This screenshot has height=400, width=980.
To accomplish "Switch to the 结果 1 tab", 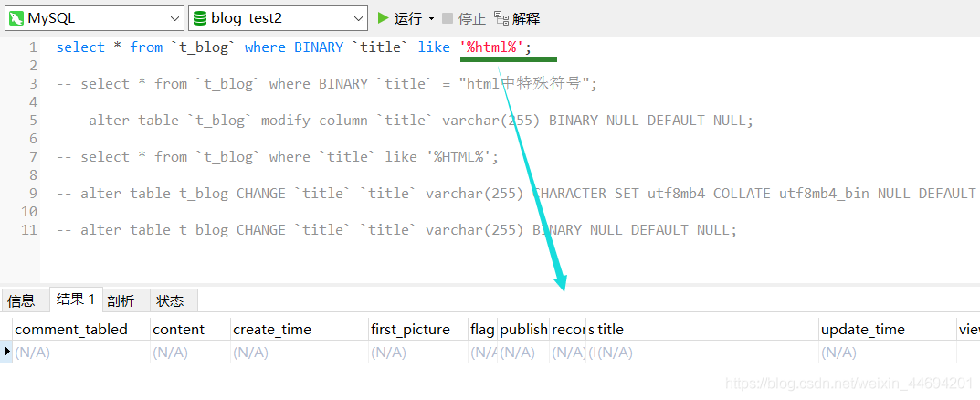I will (76, 300).
